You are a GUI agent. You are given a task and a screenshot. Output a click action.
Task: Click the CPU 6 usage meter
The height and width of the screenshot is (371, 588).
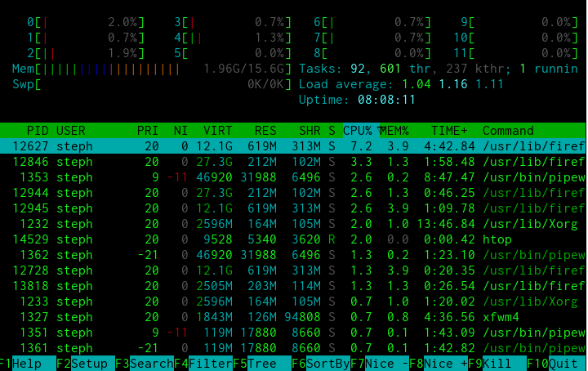coord(372,22)
